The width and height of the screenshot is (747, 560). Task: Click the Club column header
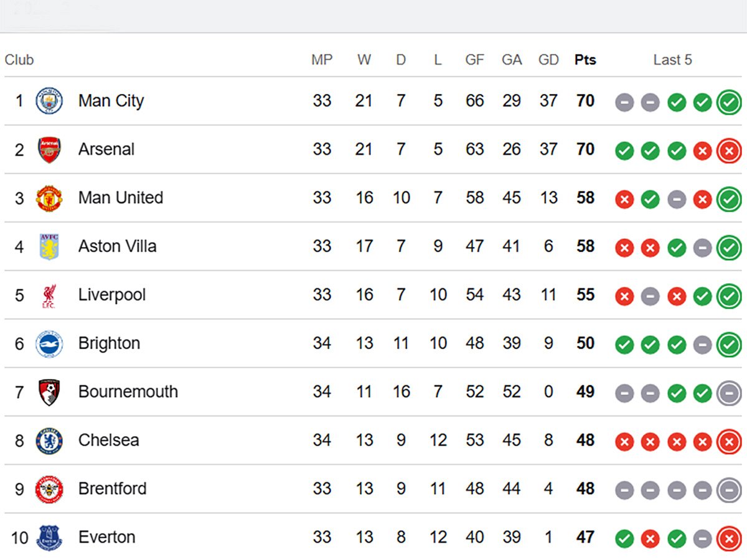[19, 60]
